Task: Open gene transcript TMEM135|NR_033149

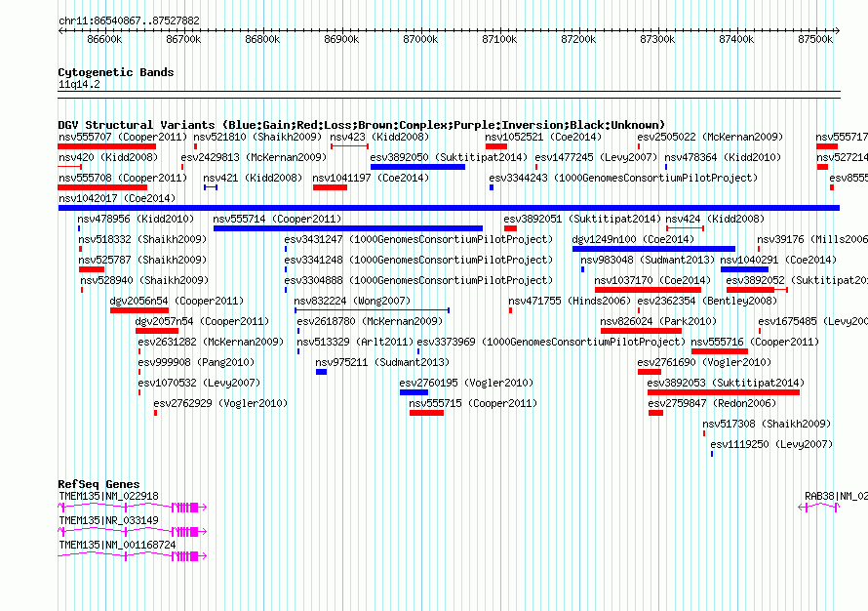Action: pyautogui.click(x=108, y=520)
